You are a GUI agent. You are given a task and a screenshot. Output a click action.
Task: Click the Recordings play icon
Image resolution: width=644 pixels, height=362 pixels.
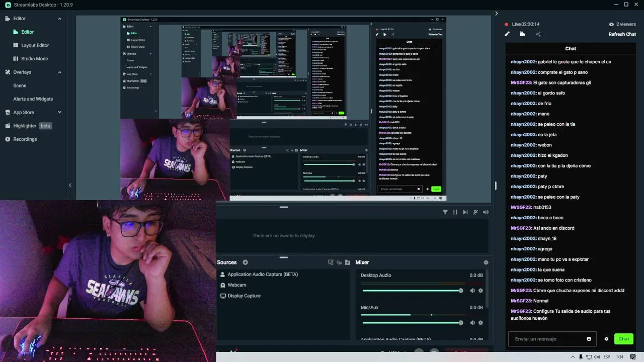click(x=8, y=139)
